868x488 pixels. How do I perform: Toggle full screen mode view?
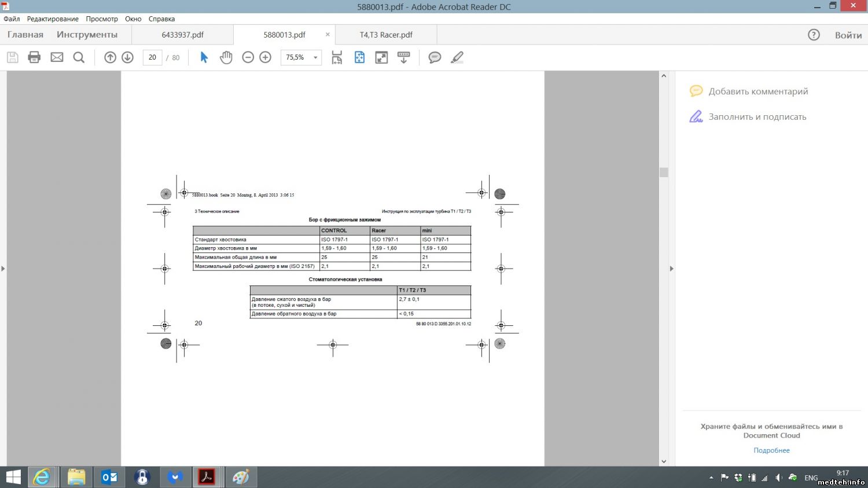coord(381,57)
